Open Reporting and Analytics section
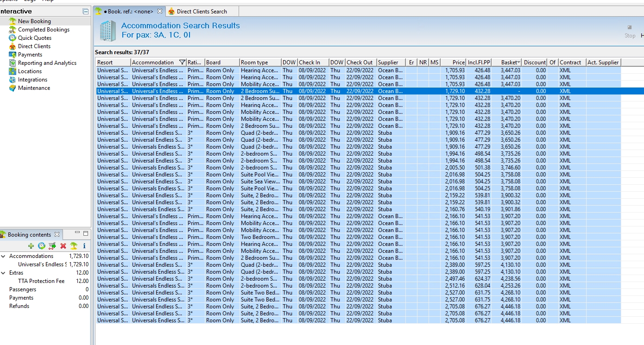 47,63
